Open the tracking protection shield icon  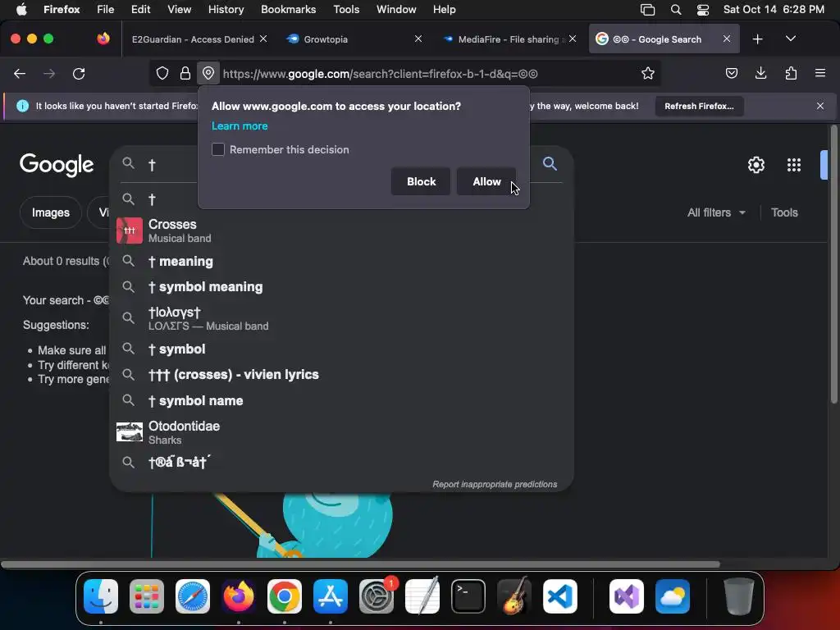[162, 73]
